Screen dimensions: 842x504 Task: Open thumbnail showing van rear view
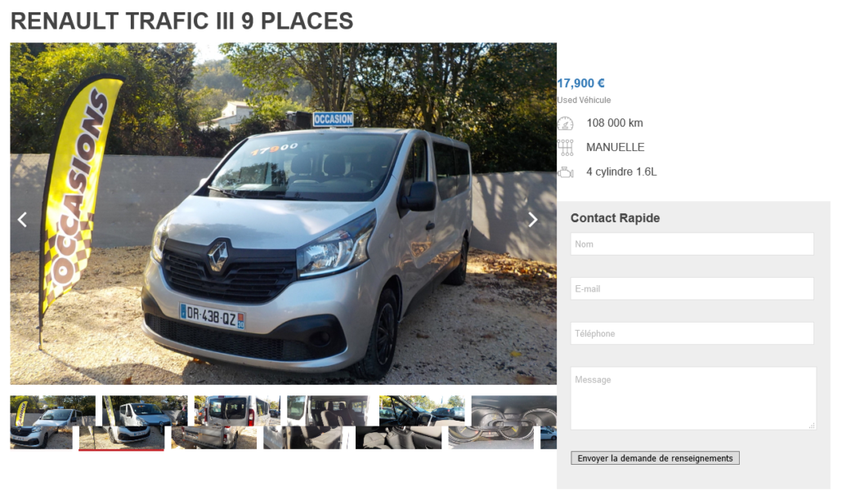[x=226, y=421]
